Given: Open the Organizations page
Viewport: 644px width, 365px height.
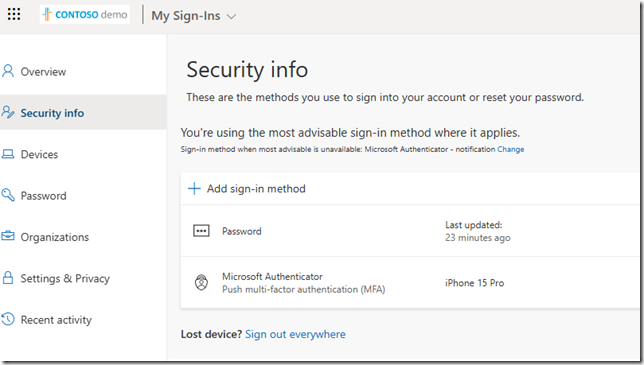Looking at the screenshot, I should (55, 237).
